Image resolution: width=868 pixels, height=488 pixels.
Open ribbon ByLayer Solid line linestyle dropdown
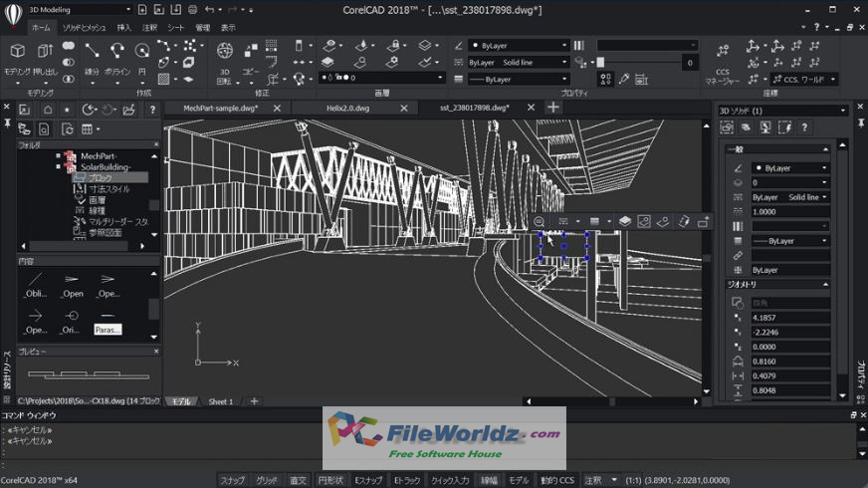point(519,63)
